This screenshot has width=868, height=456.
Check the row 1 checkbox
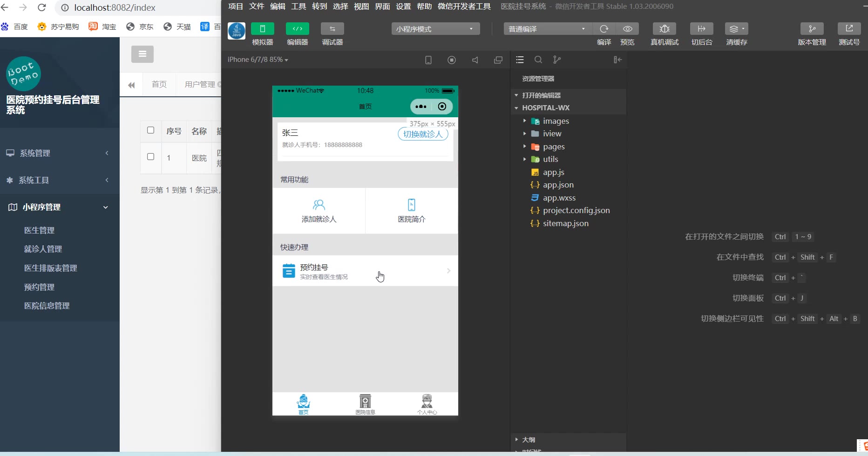[x=150, y=157]
